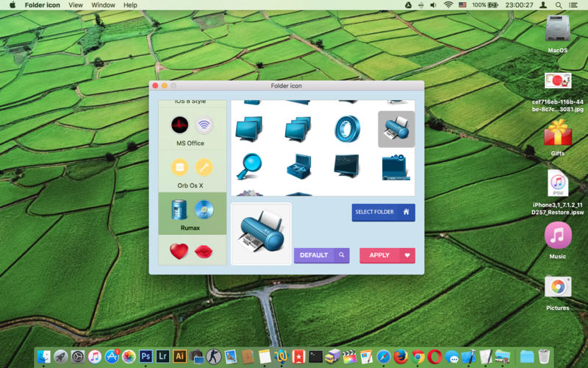Open the Folder icon application menu

(x=43, y=5)
